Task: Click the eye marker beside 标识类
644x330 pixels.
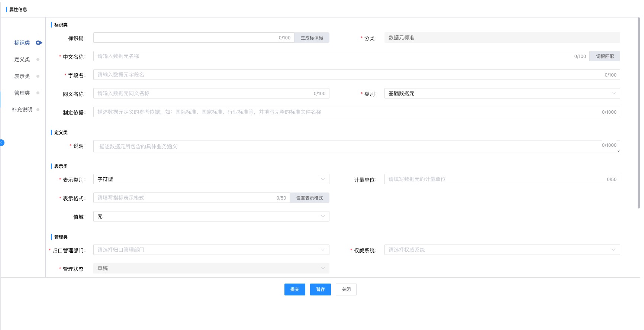Action: (39, 43)
